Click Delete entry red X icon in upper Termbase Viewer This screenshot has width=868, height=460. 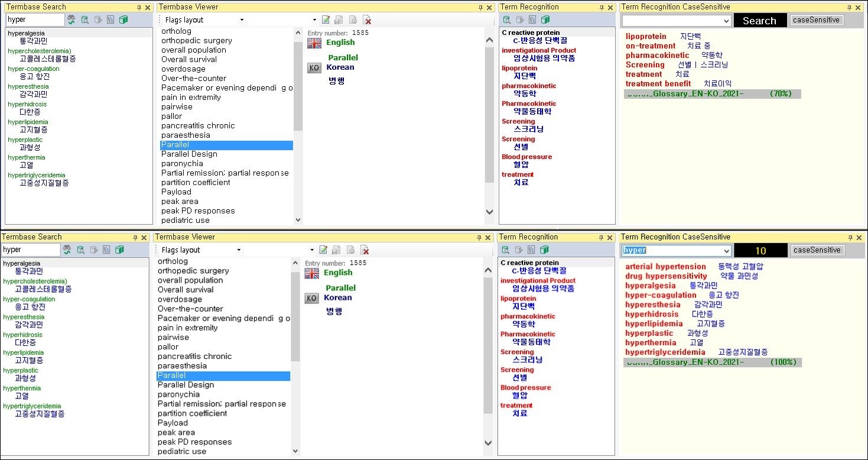click(367, 20)
